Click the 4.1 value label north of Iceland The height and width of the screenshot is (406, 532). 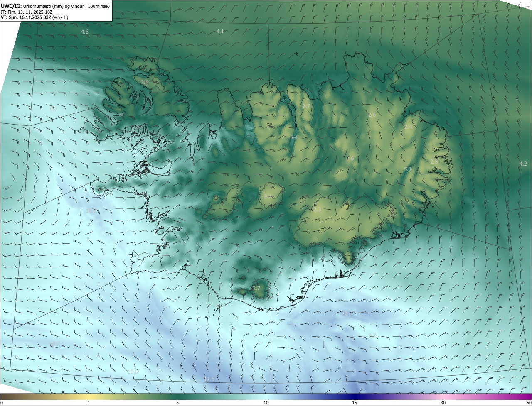point(220,32)
